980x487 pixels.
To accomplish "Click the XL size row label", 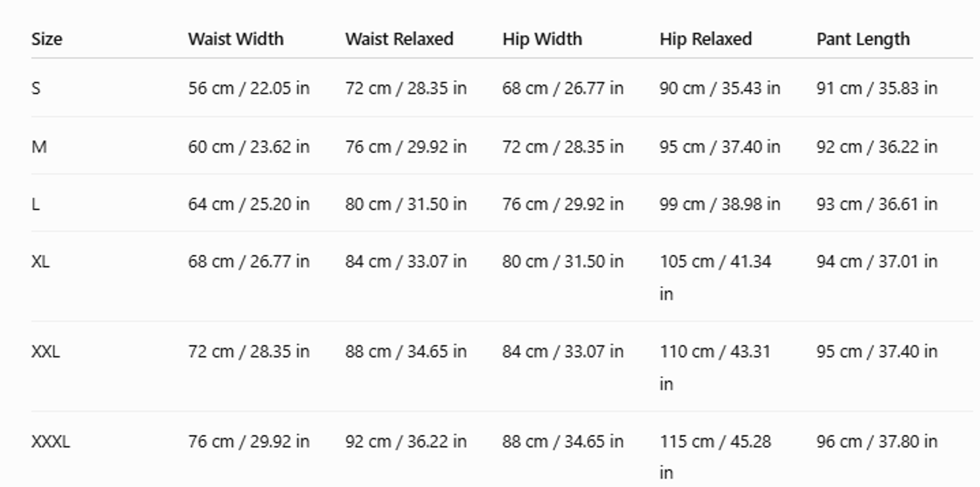I will coord(40,262).
